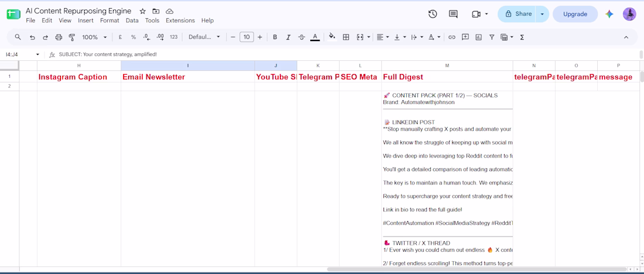644x274 pixels.
Task: Open the Sheets home icon
Action: (13, 14)
